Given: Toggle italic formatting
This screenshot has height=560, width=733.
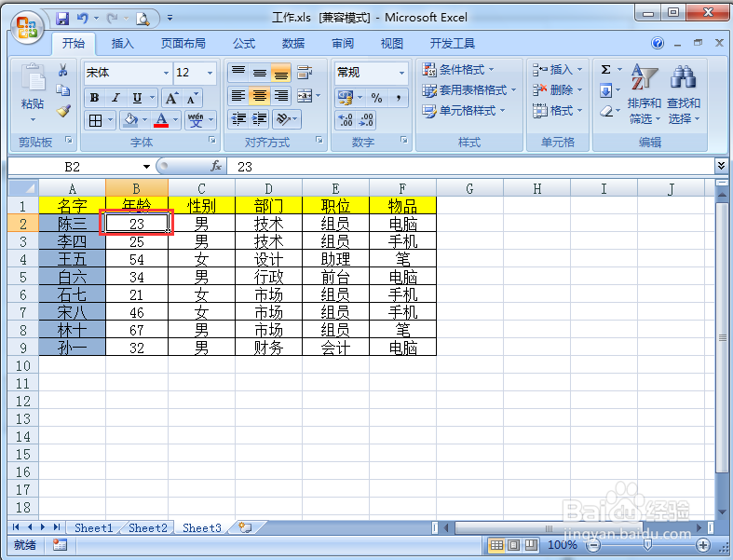Looking at the screenshot, I should [x=115, y=98].
